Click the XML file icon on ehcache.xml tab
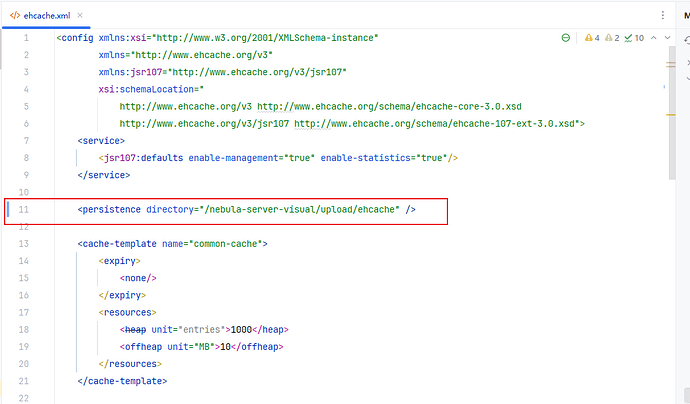The height and width of the screenshot is (404, 690). tap(15, 13)
